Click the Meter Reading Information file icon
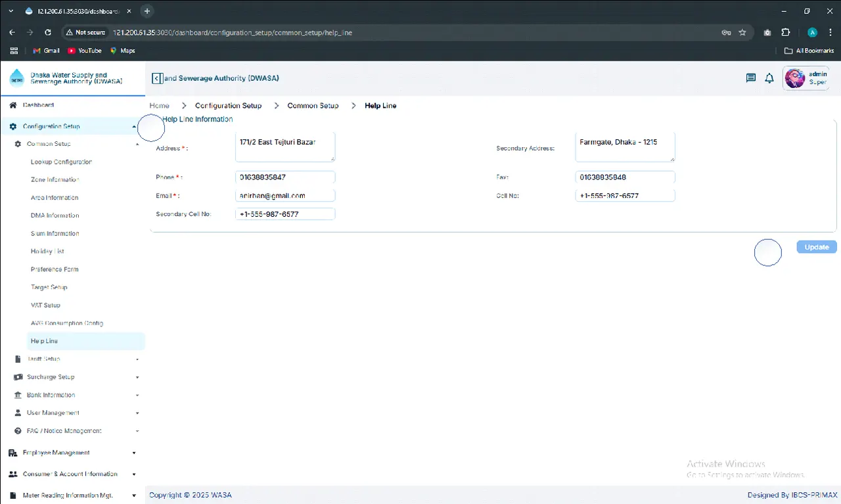The image size is (841, 504). click(x=13, y=495)
